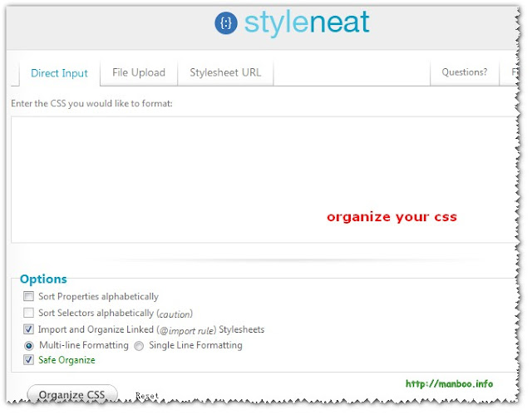The image size is (532, 415).
Task: Toggle the Safe Organize checkbox
Action: [28, 359]
